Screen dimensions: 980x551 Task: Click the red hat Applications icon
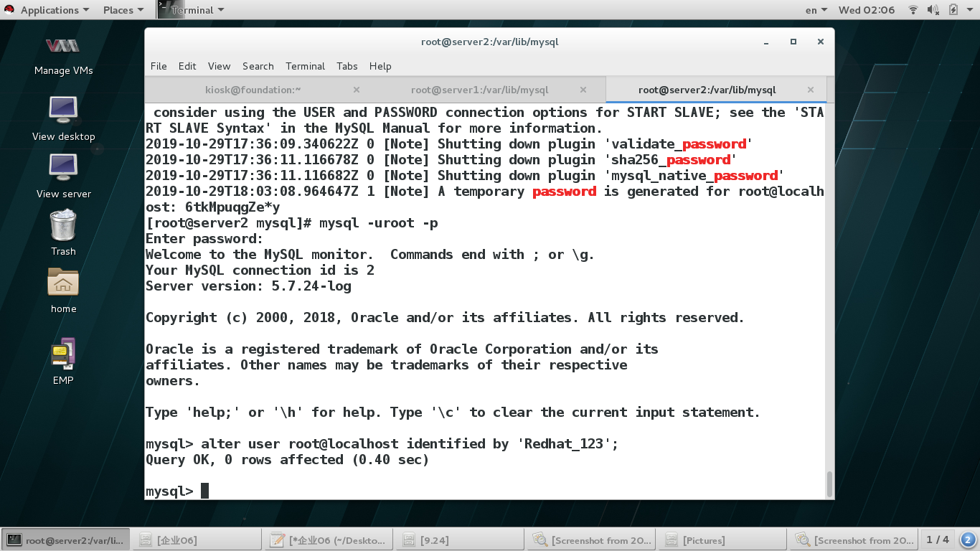pos(10,10)
